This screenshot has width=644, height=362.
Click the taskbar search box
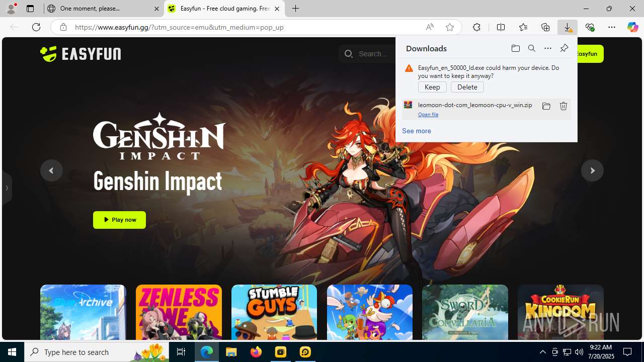click(x=97, y=352)
